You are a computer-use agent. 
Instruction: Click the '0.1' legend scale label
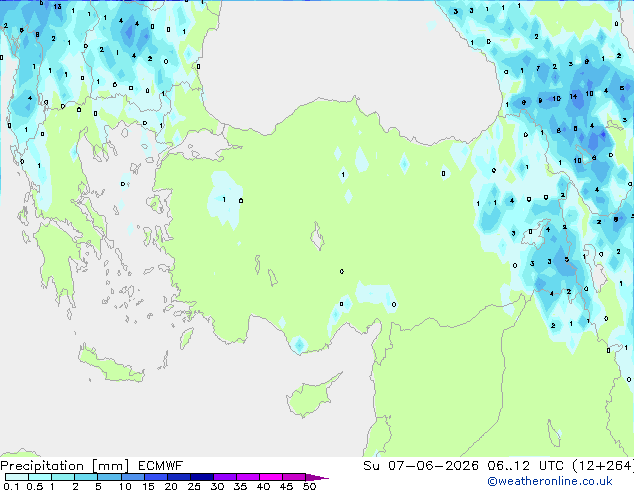[11, 486]
